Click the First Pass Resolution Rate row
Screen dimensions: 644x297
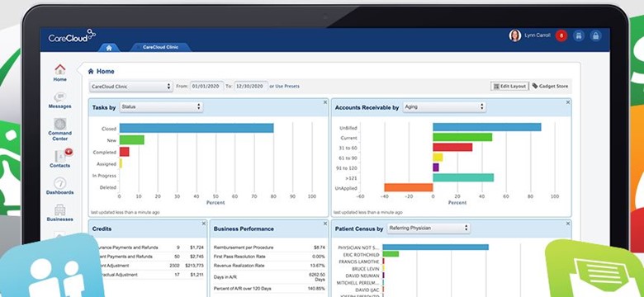click(269, 257)
